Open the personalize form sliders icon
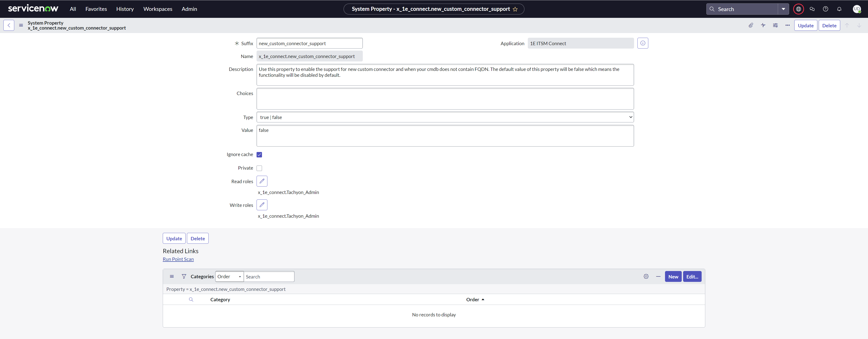Screen dimensions: 868x339 coord(775,25)
